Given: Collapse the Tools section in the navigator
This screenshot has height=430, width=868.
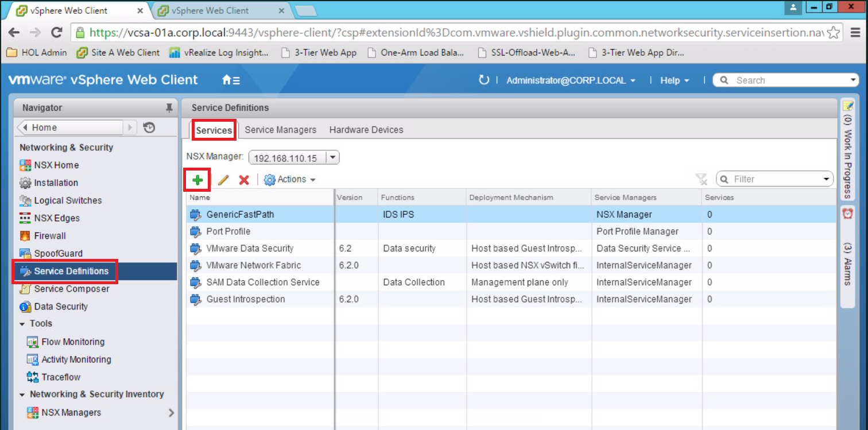Looking at the screenshot, I should pyautogui.click(x=22, y=324).
